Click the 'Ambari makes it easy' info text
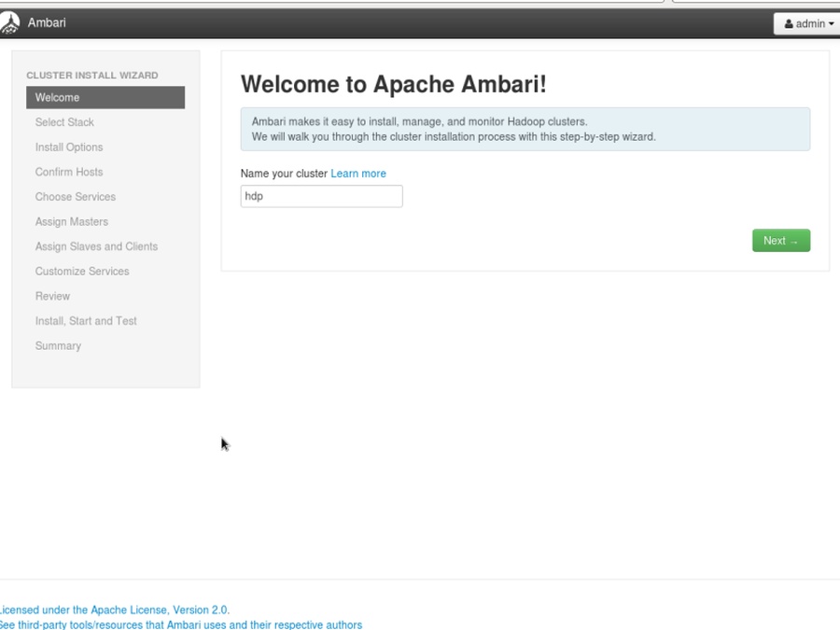This screenshot has width=840, height=630. (419, 121)
